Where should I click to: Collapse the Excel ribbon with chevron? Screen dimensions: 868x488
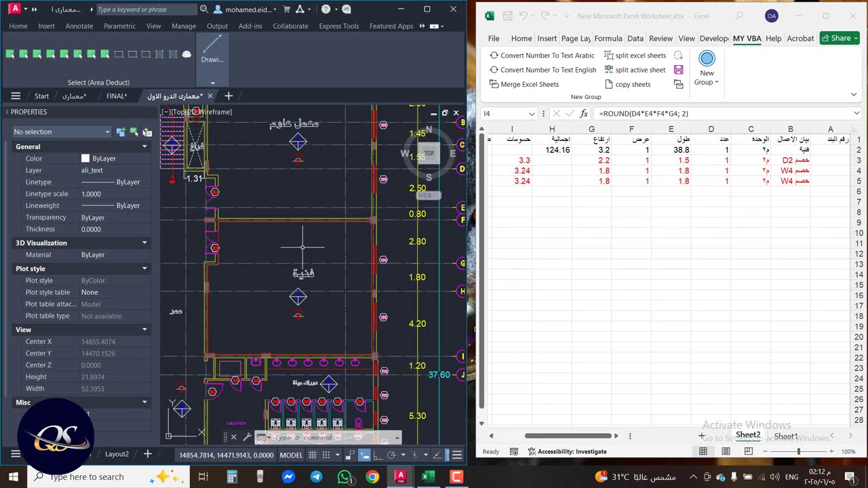(854, 94)
